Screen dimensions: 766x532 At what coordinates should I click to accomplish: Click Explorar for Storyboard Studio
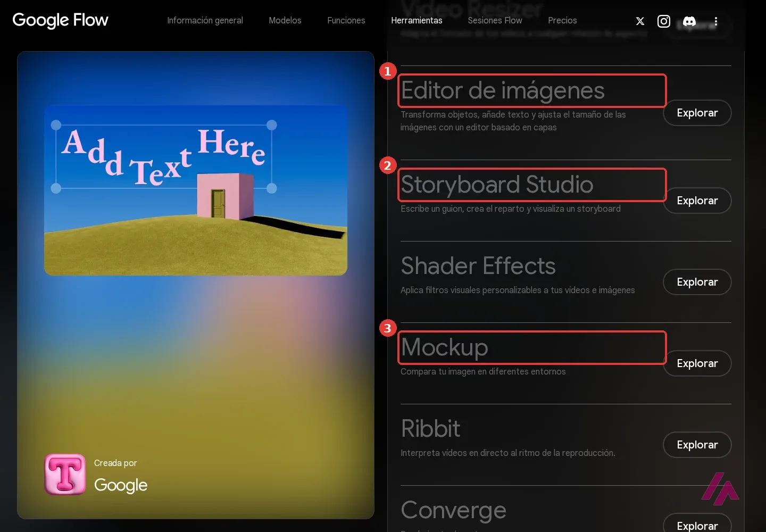click(x=697, y=201)
